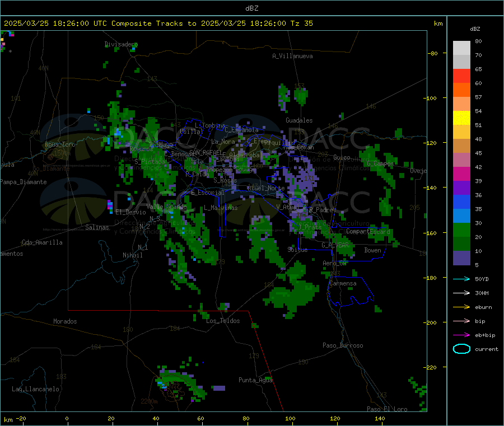Image resolution: width=504 pixels, height=426 pixels.
Task: Click the '50YD' legend label
Action: (x=482, y=279)
